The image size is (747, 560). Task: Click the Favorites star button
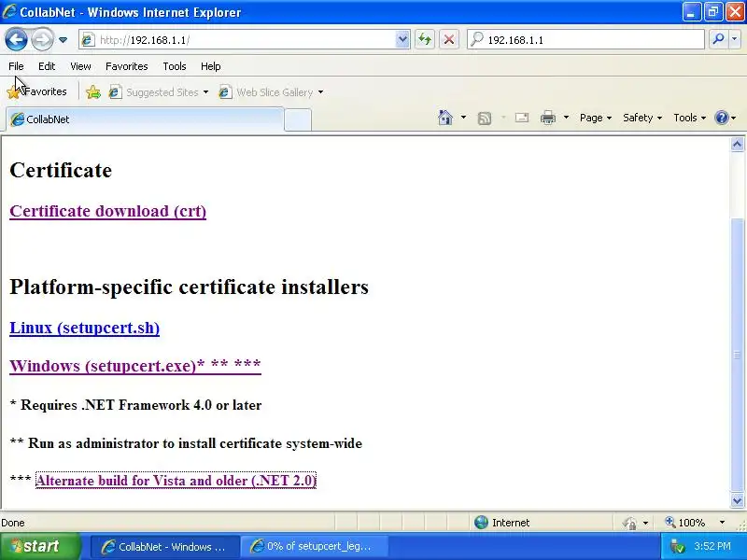coord(37,91)
